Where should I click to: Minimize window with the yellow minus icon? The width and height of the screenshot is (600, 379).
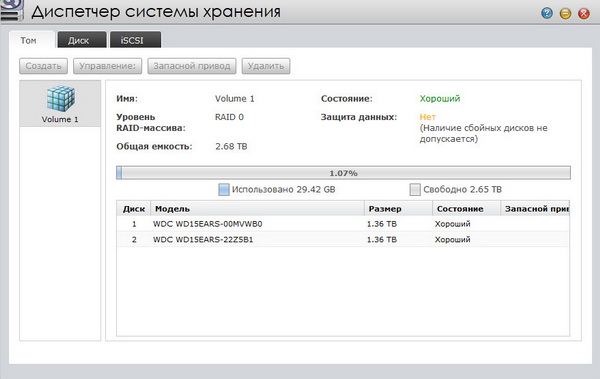click(x=565, y=13)
